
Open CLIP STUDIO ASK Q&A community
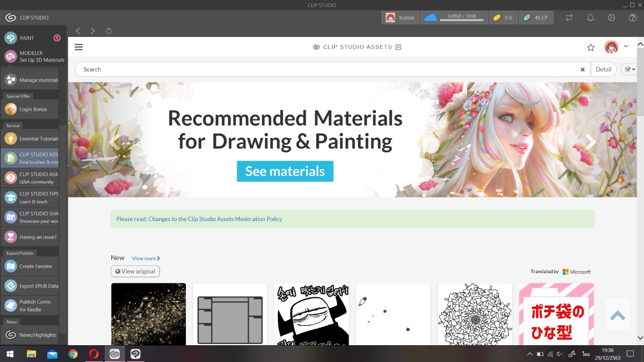point(30,178)
